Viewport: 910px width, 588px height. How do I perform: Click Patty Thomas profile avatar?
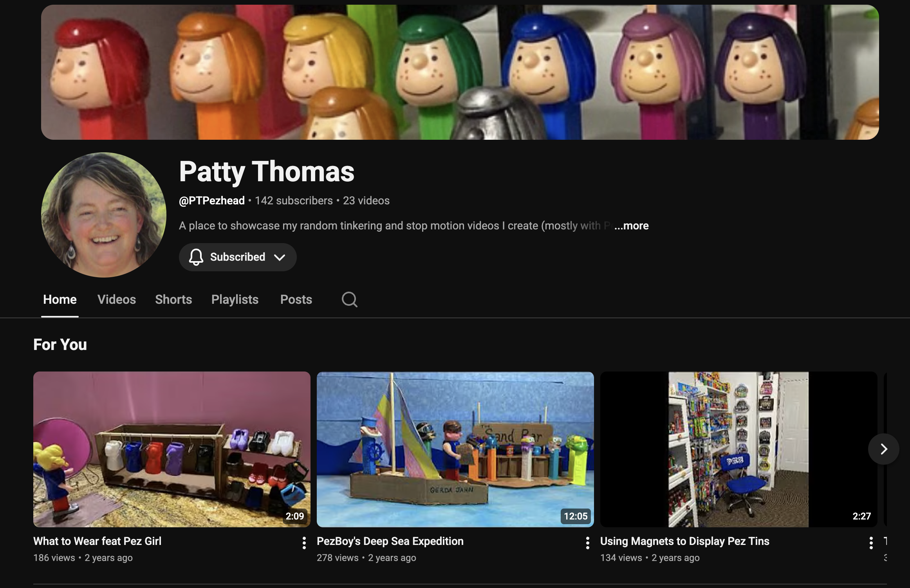[104, 215]
